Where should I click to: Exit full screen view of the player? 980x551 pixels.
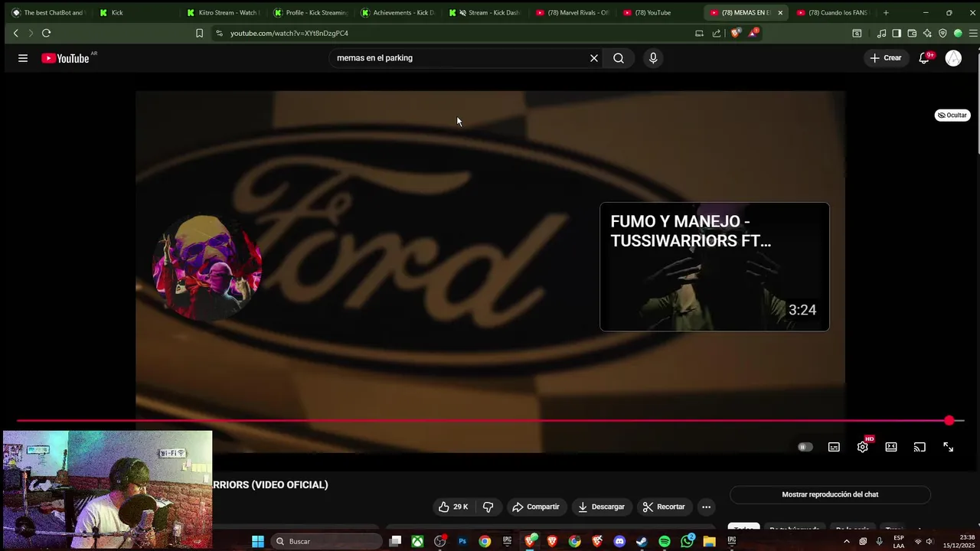tap(948, 447)
